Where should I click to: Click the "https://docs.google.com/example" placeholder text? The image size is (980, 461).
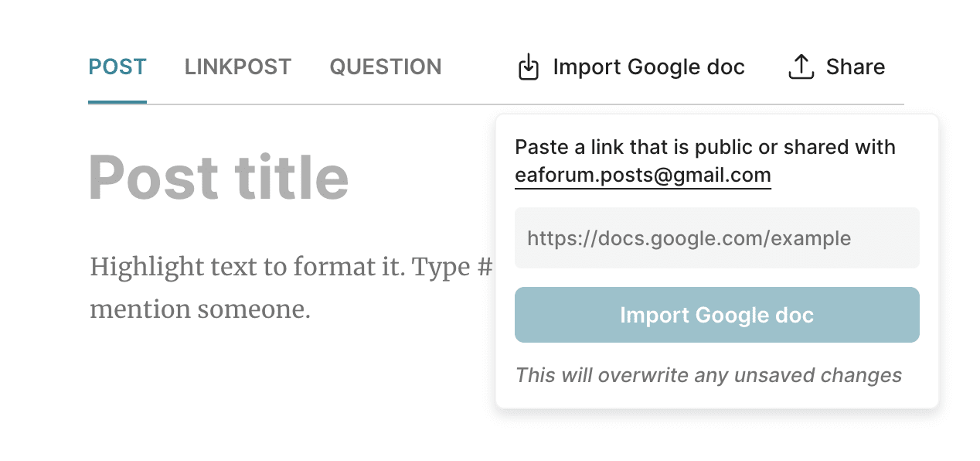coord(689,238)
